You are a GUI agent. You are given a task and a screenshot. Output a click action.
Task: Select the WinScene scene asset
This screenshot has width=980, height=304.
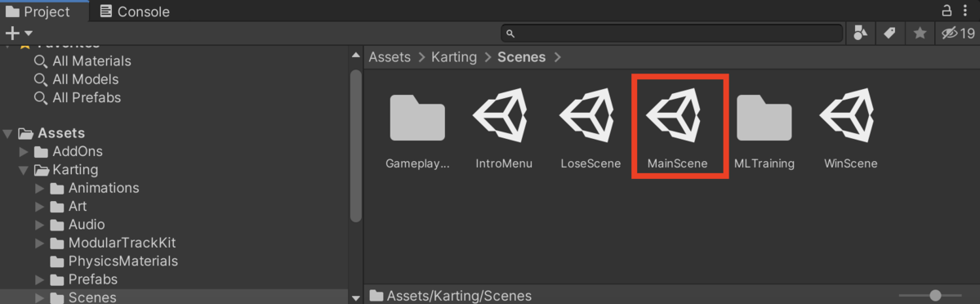[851, 118]
